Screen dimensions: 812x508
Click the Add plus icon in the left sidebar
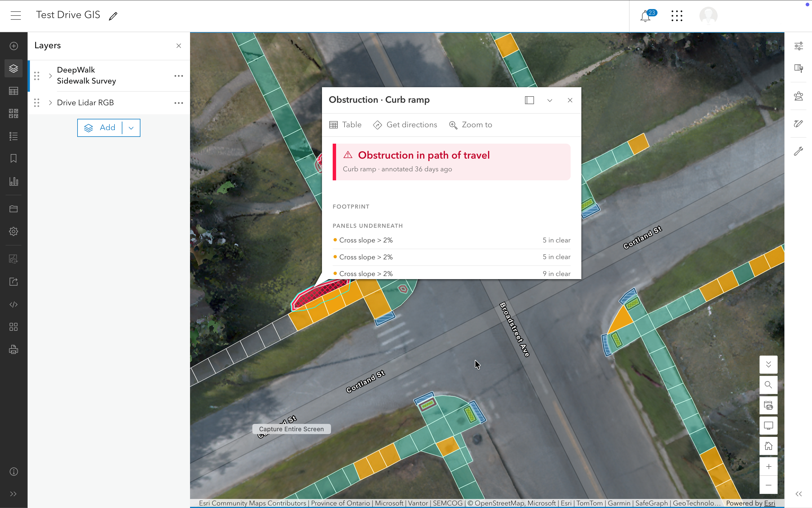click(x=14, y=46)
